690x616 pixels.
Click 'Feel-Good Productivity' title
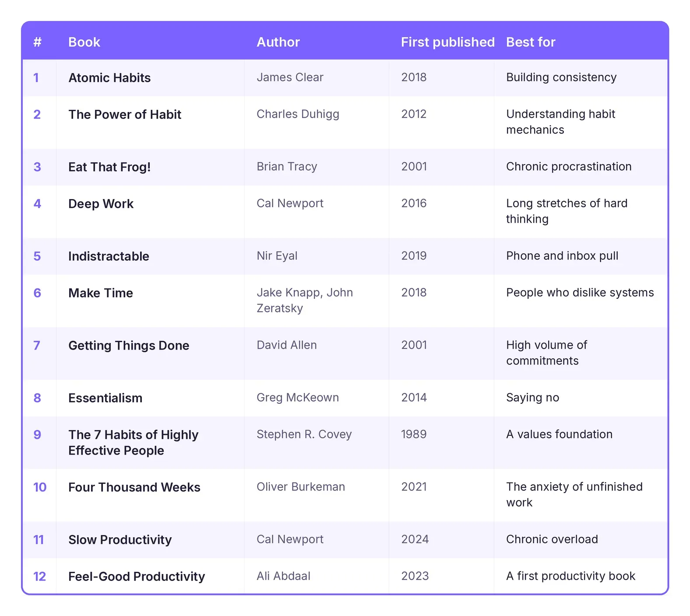[137, 577]
